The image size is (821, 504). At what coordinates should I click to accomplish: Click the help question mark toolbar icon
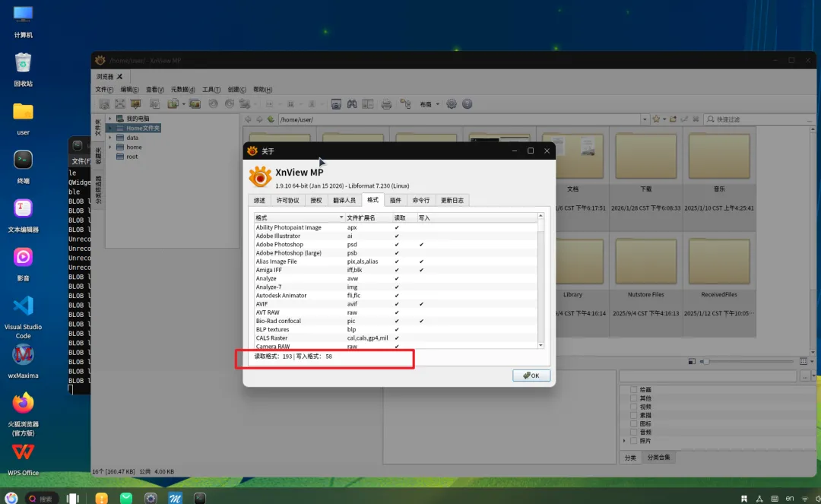point(467,104)
